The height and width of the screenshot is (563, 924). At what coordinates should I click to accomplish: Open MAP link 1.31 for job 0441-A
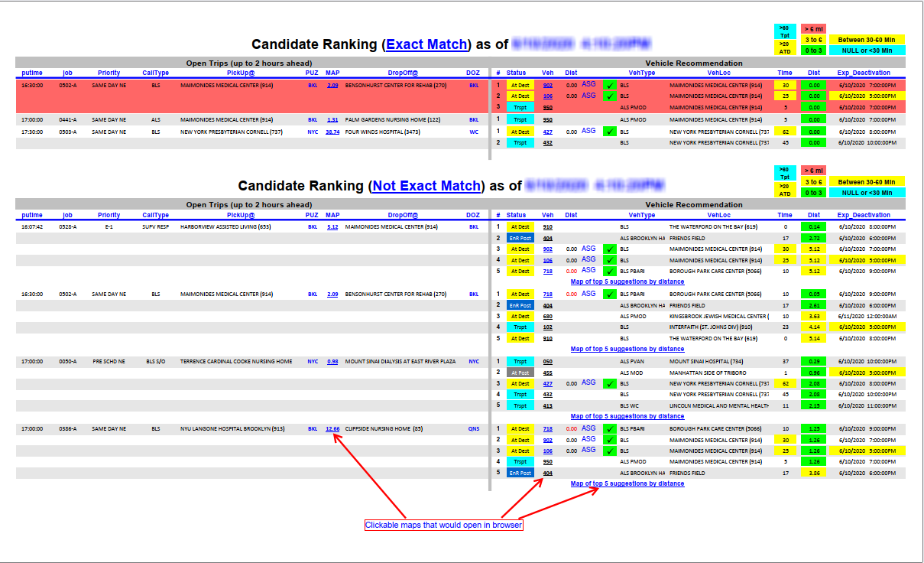332,120
